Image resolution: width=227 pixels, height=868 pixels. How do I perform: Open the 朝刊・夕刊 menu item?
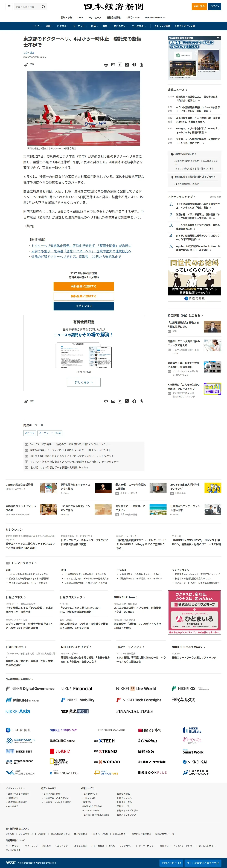(x=66, y=17)
